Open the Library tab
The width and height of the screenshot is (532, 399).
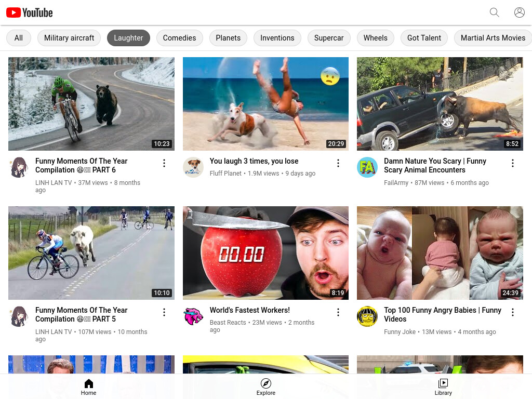[x=443, y=388]
